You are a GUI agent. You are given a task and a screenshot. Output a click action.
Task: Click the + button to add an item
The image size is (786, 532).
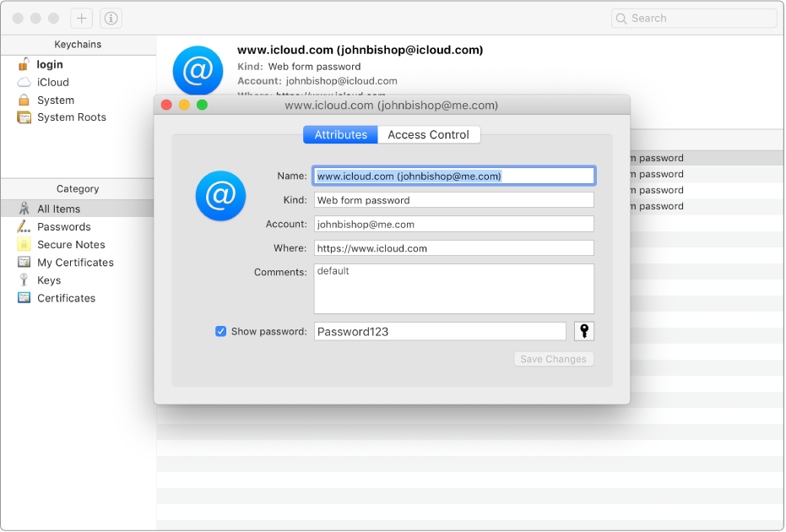click(80, 17)
